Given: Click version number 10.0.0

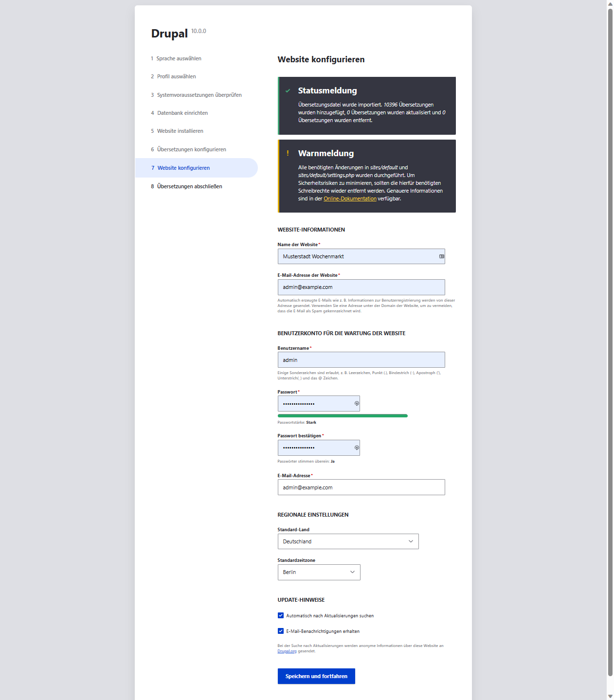Looking at the screenshot, I should pyautogui.click(x=199, y=31).
